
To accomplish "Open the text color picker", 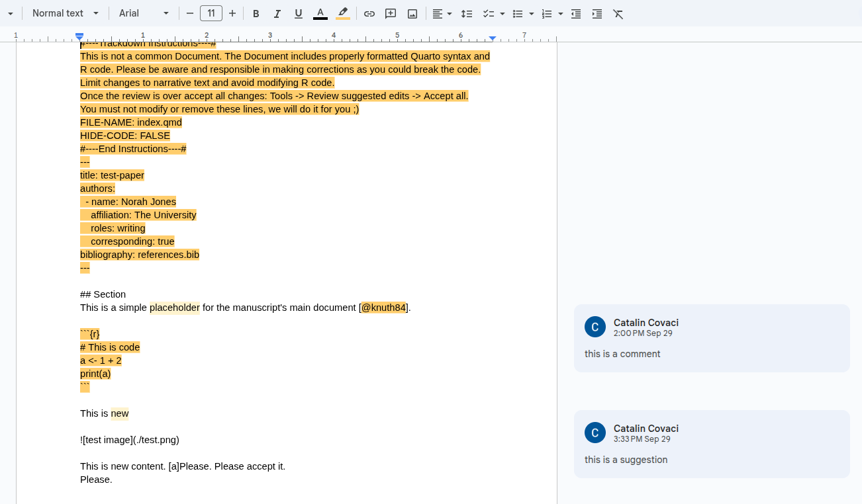I will pos(320,14).
